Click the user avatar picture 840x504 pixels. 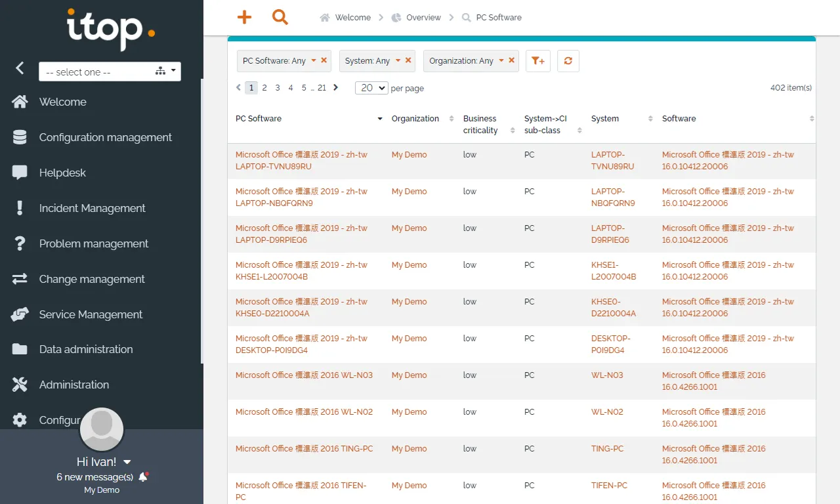[x=102, y=430]
